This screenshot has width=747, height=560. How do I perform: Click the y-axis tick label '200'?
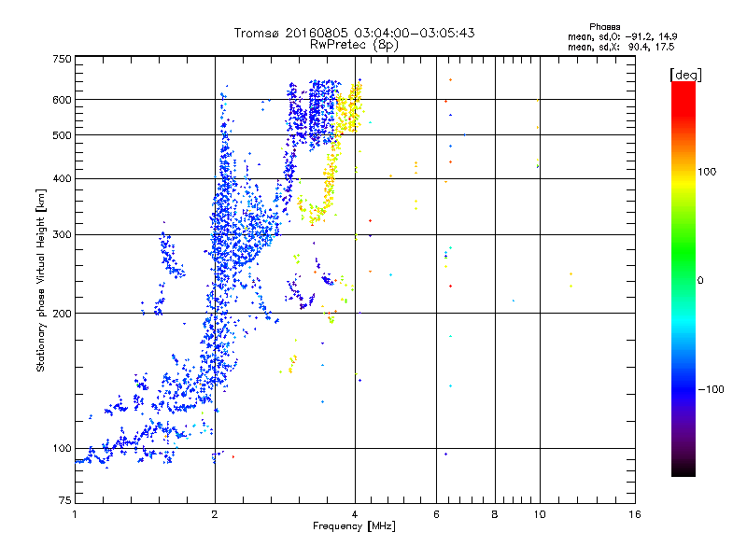click(x=62, y=314)
